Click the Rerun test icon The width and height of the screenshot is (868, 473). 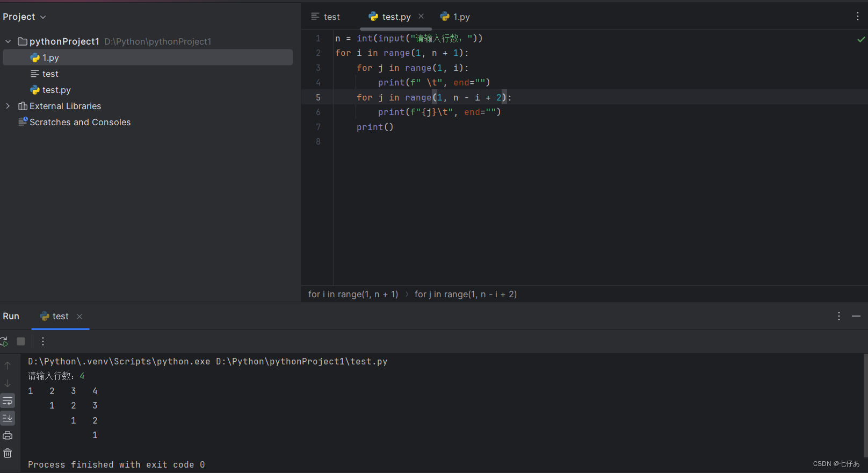[4, 341]
